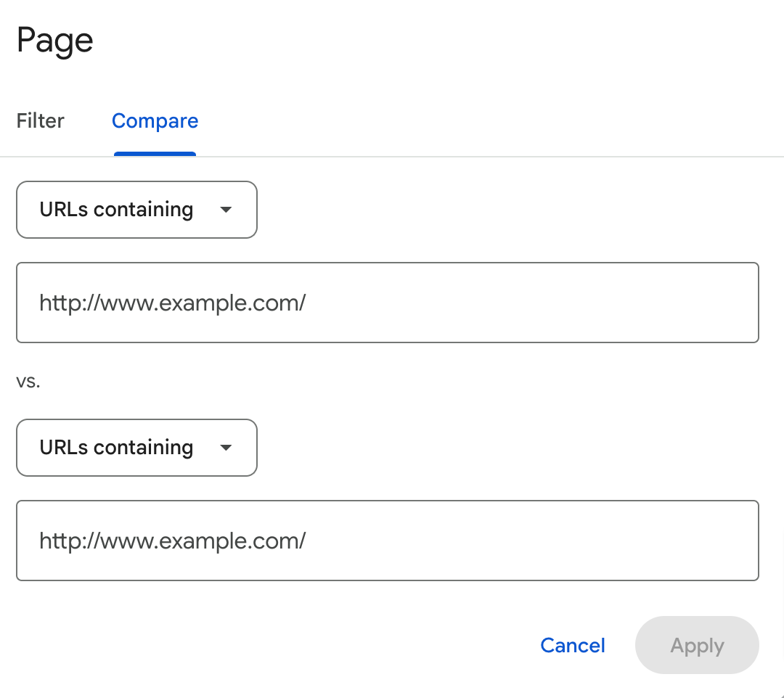The width and height of the screenshot is (784, 698).
Task: Click the "Page" dialog heading
Action: coord(55,40)
